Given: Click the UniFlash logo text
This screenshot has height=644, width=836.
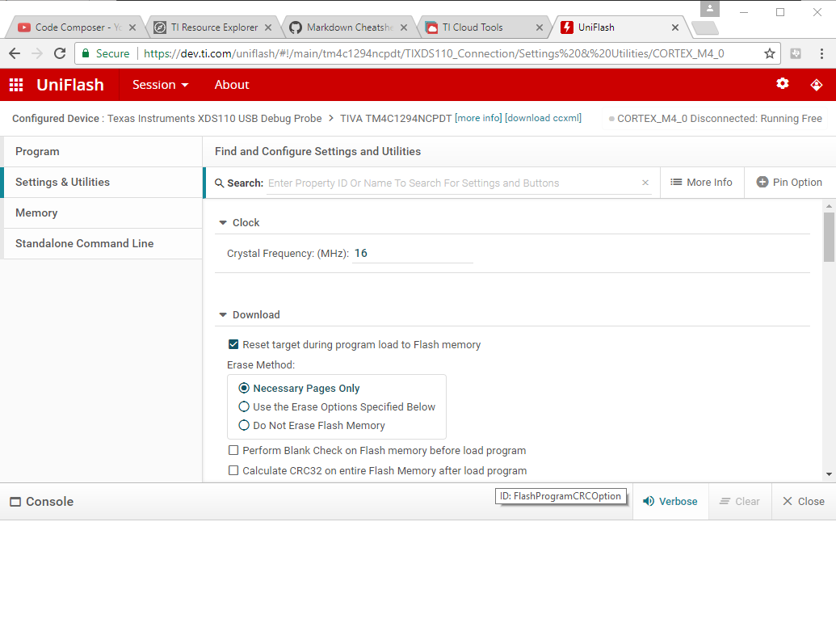Looking at the screenshot, I should coord(69,85).
